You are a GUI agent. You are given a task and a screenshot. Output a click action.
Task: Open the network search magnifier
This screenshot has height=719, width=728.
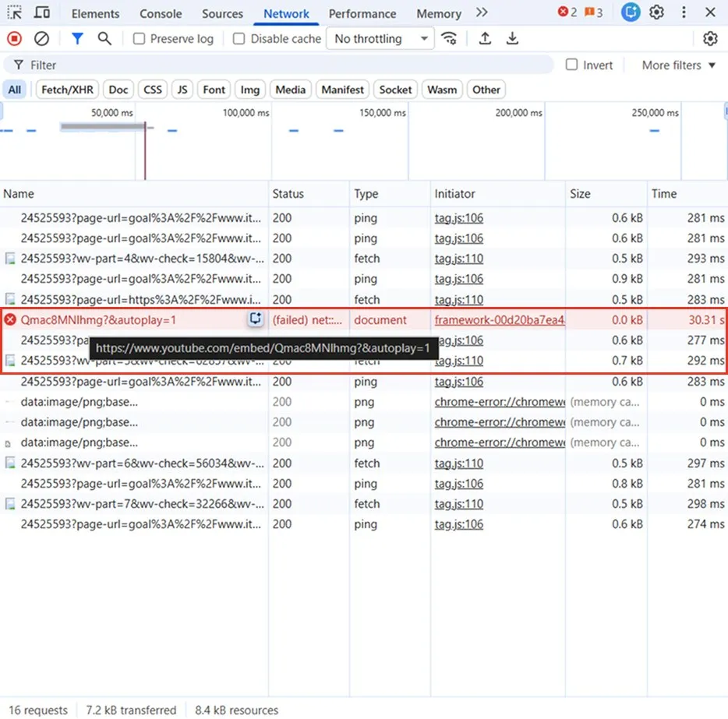click(104, 38)
